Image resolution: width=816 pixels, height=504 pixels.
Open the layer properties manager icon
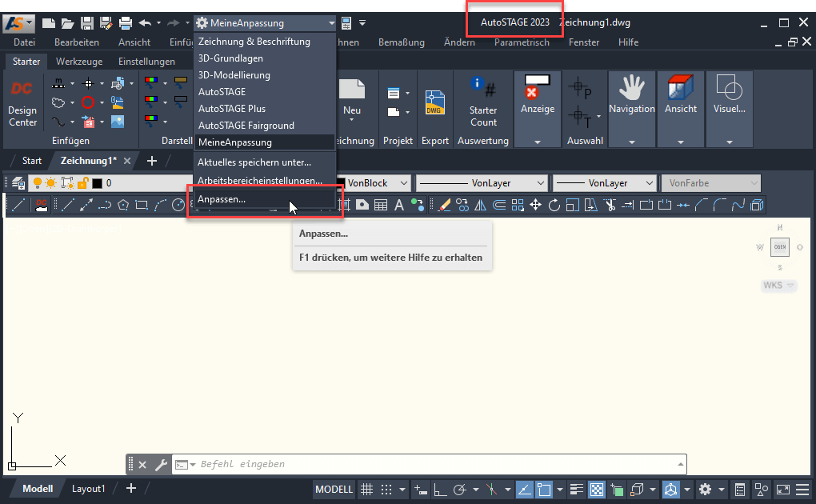(x=18, y=183)
